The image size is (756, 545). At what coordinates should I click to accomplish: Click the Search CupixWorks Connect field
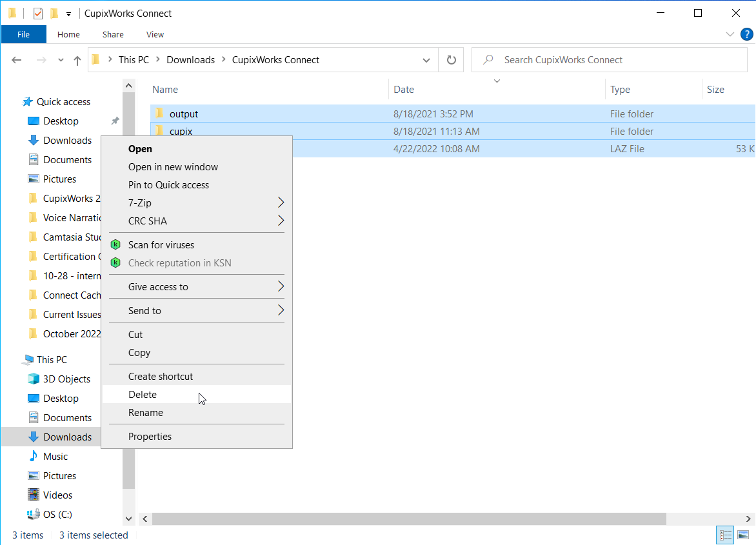610,60
